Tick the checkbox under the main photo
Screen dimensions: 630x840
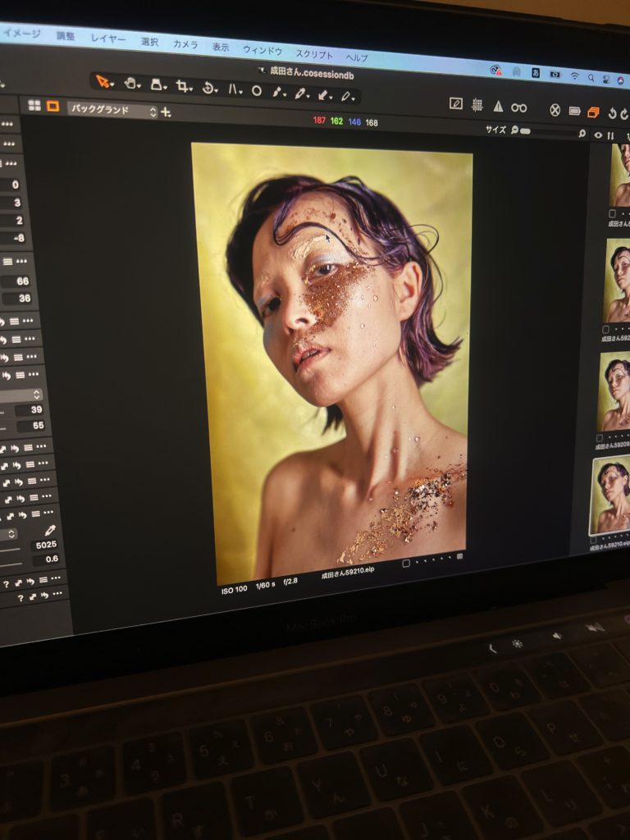pos(405,564)
